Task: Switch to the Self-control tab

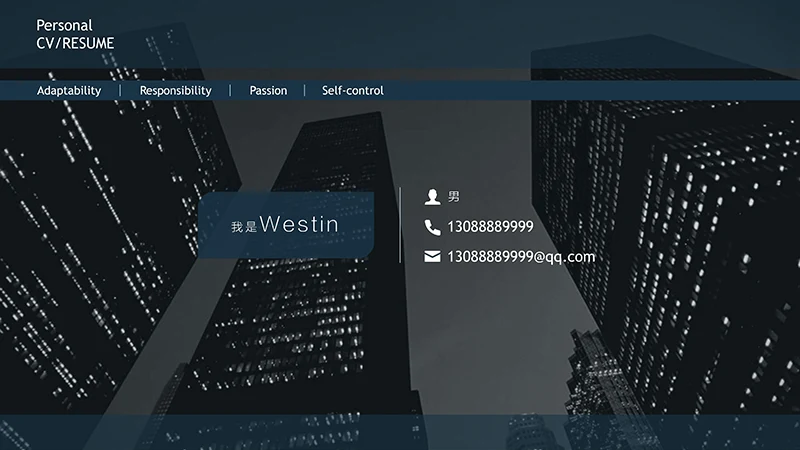Action: [x=352, y=91]
